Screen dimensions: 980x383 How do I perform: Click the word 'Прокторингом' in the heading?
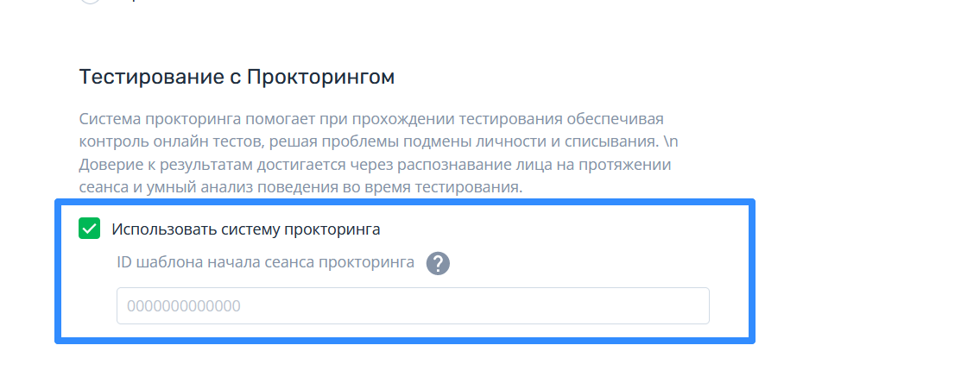tap(320, 78)
